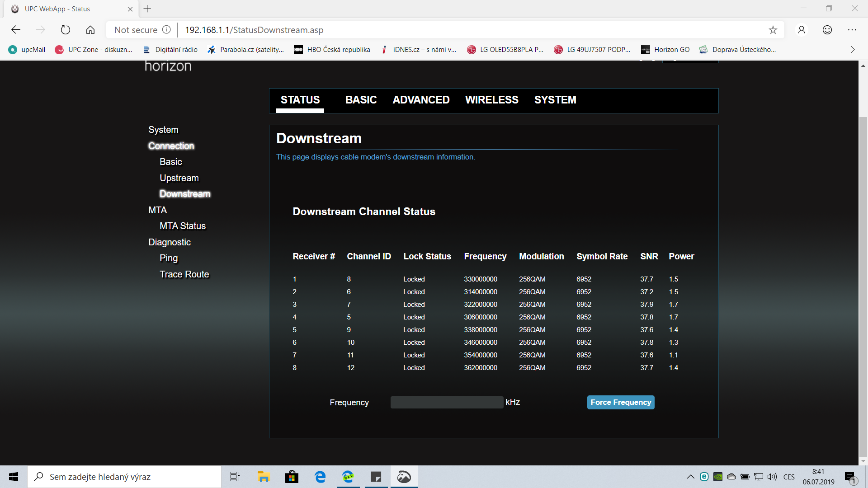
Task: Open the browser profile icon
Action: 802,30
